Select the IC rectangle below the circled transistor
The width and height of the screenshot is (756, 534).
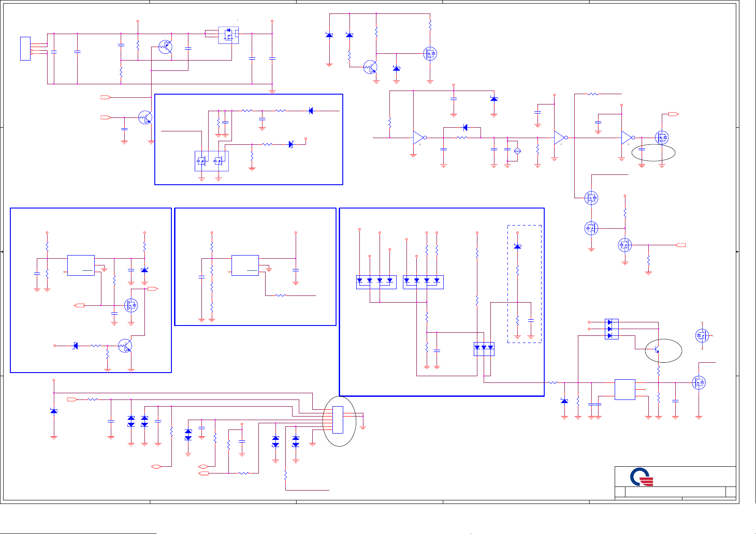click(x=625, y=390)
